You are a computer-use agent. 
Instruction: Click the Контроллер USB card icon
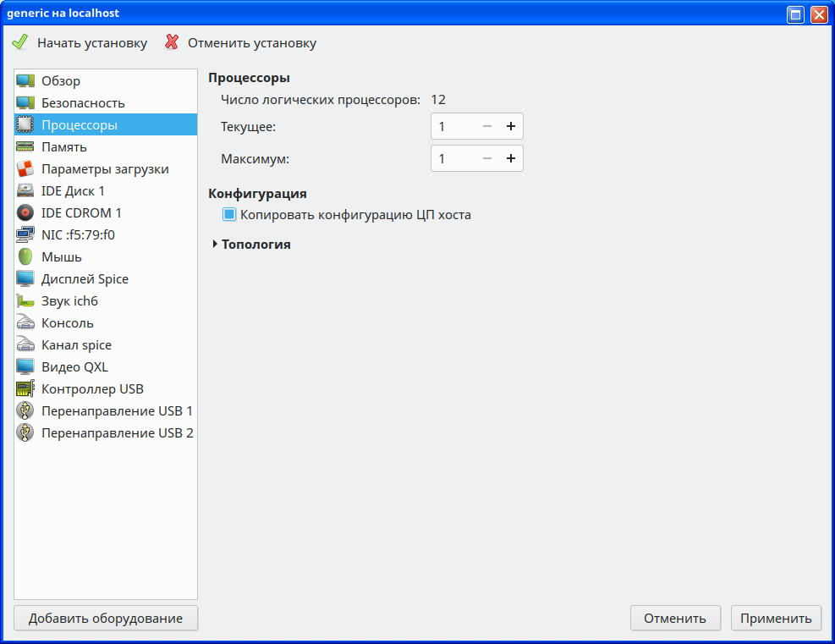(25, 388)
